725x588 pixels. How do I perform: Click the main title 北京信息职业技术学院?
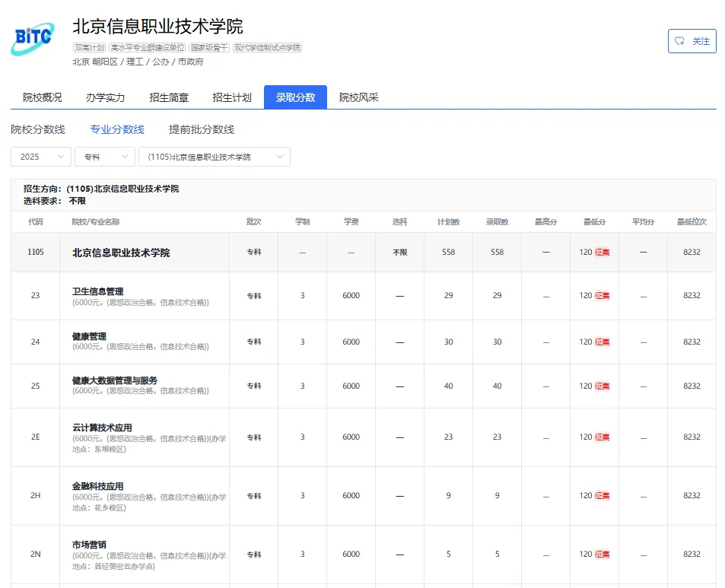pos(157,27)
